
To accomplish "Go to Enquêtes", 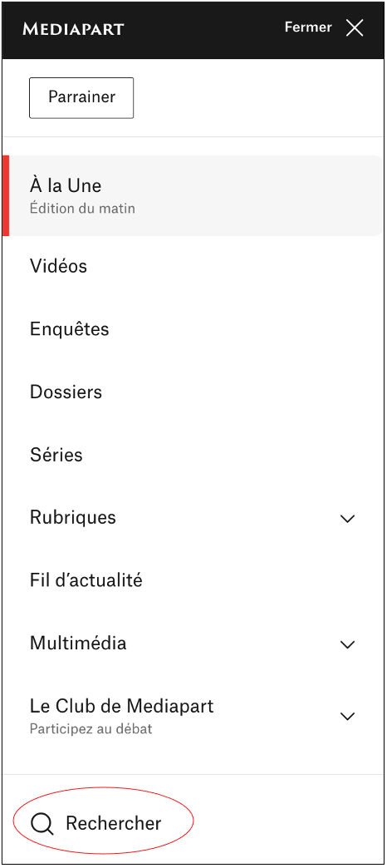I will [x=70, y=329].
